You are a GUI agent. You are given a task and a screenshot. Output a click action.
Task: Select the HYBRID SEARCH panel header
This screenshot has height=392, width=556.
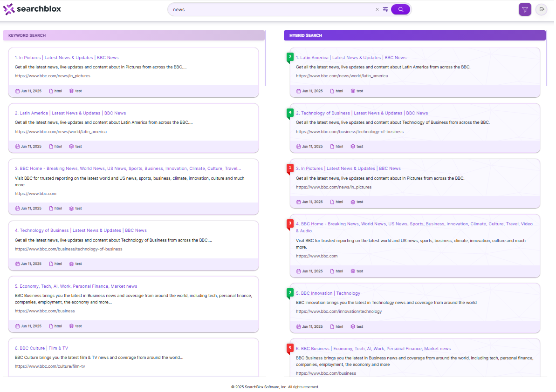pos(416,35)
